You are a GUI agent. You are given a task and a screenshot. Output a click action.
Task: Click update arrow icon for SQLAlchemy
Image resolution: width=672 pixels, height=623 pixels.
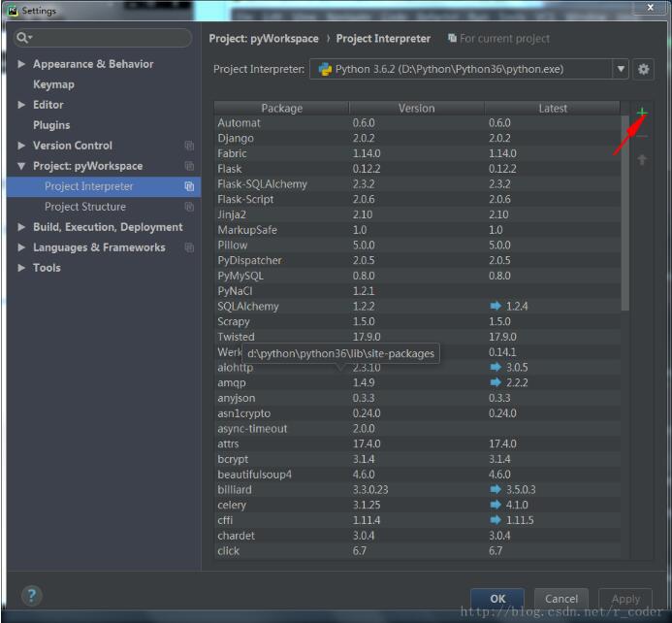(496, 306)
